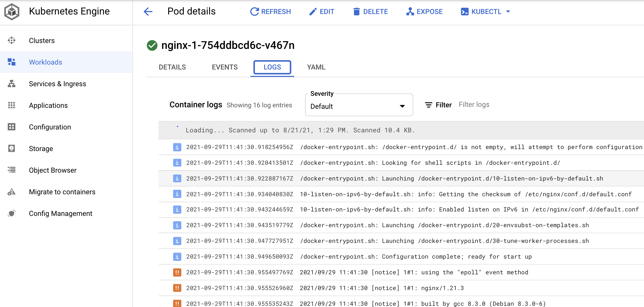This screenshot has height=307, width=644.
Task: Open the Kubectl dropdown arrow
Action: tap(508, 12)
